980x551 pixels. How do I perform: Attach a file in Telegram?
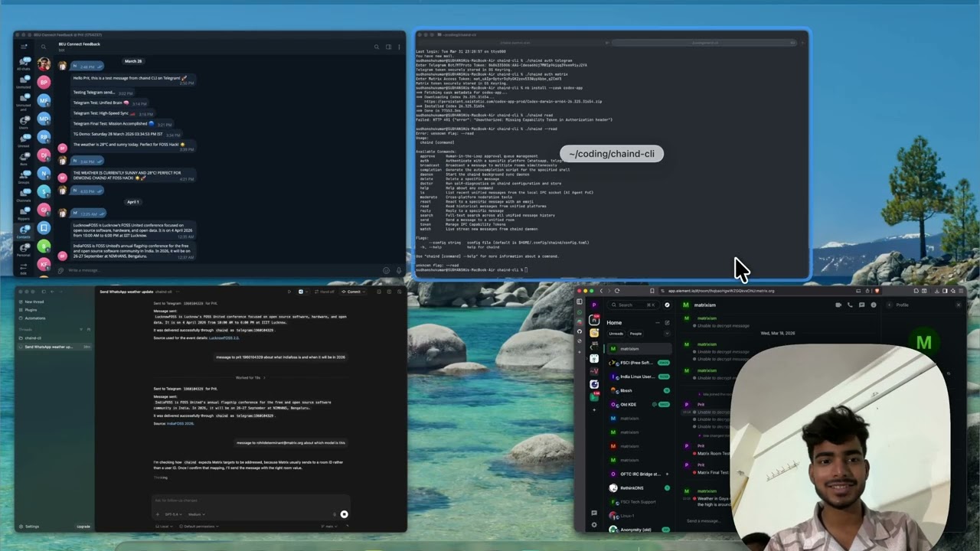(x=62, y=270)
